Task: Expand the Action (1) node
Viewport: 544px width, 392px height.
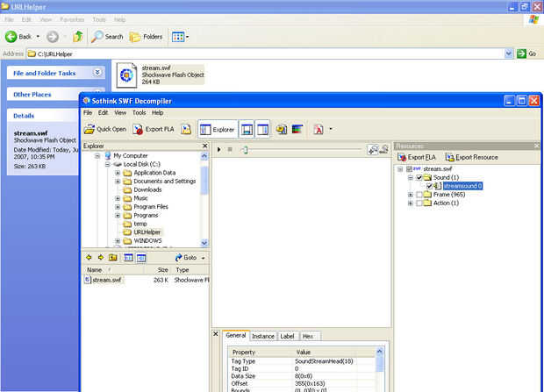Action: (x=411, y=203)
